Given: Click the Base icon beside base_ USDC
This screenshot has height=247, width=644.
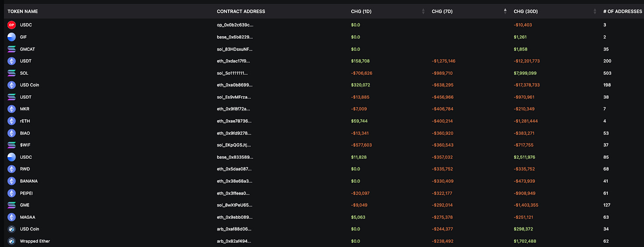Looking at the screenshot, I should click(11, 157).
